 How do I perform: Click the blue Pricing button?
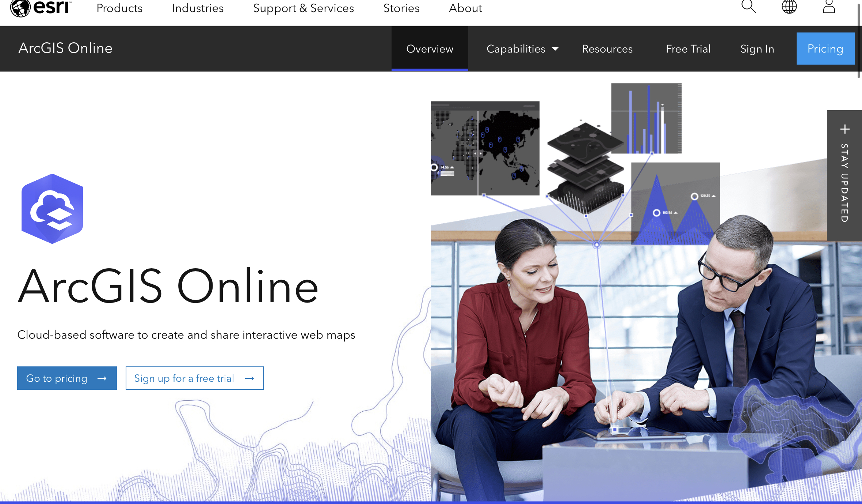tap(825, 49)
